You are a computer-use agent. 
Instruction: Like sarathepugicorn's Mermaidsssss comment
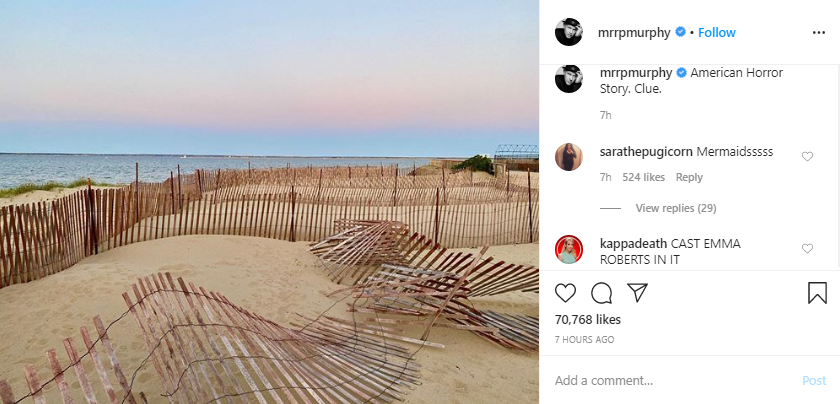tap(807, 156)
